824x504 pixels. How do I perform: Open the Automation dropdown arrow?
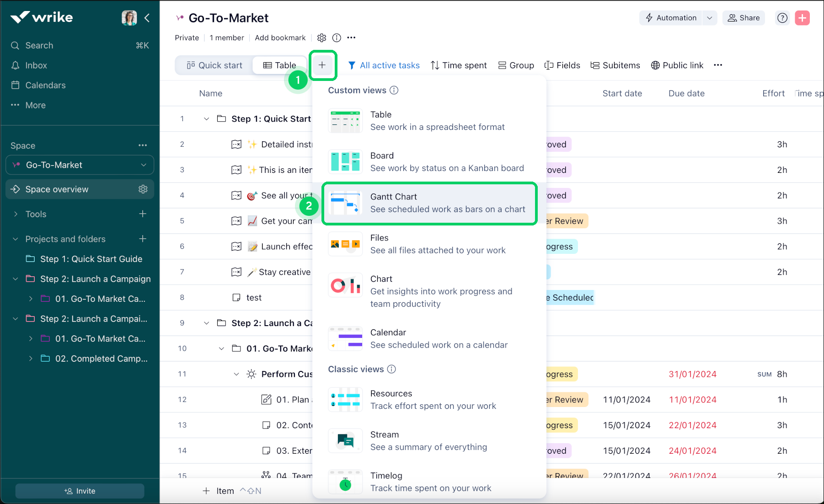(710, 18)
